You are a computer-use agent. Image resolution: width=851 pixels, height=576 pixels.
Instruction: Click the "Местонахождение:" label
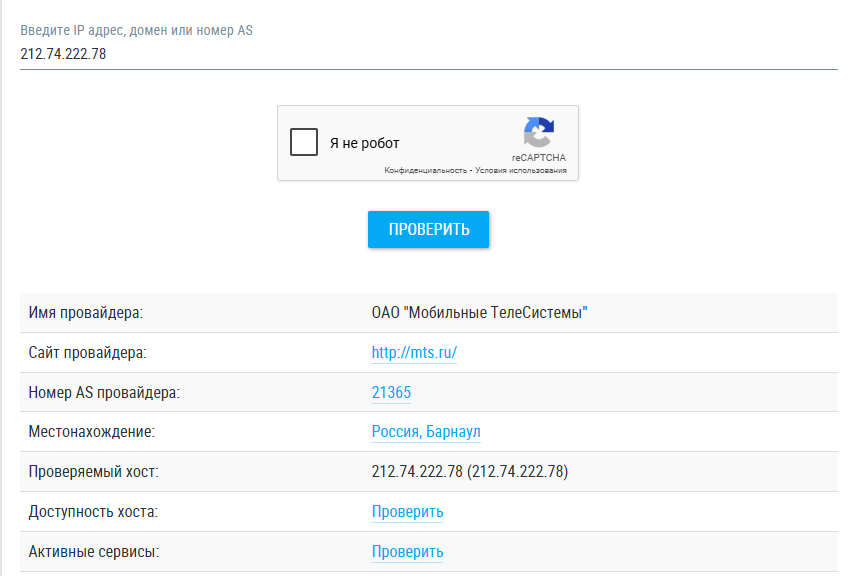pos(92,432)
